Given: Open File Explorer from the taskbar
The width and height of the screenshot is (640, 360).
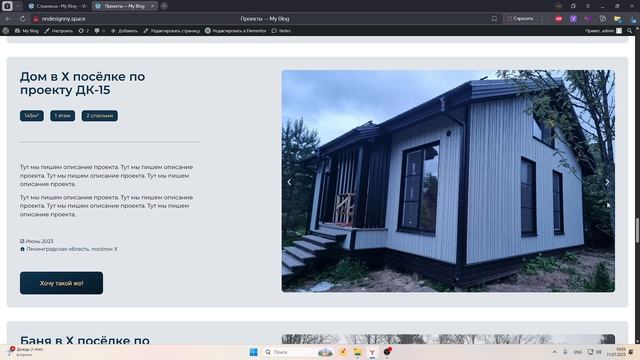Looking at the screenshot, I should pyautogui.click(x=358, y=352).
